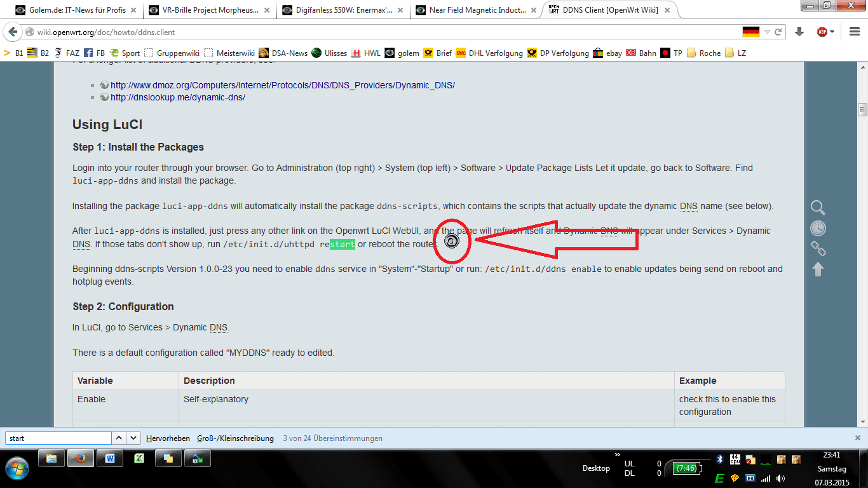This screenshot has width=868, height=488.
Task: Open the Brief bookmark
Action: click(438, 53)
